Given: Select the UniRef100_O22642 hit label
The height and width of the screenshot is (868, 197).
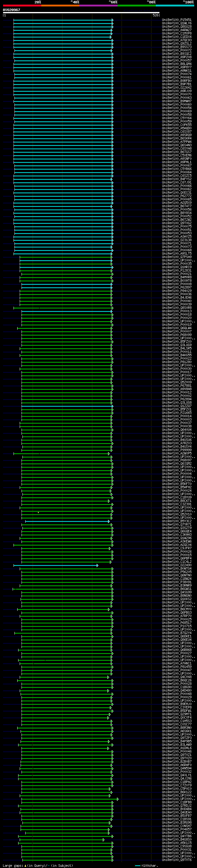Looking at the screenshot, I should point(177,88).
